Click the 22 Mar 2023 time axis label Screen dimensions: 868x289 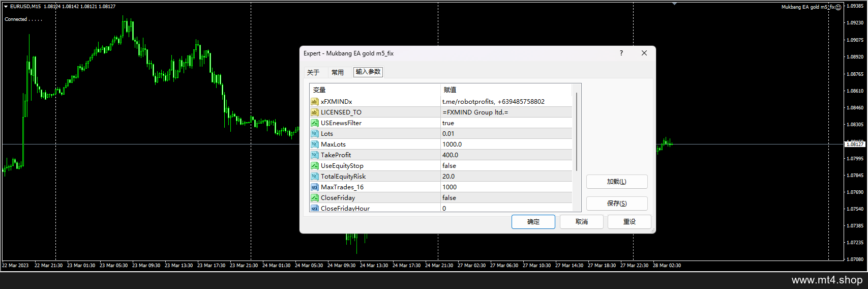(15, 266)
